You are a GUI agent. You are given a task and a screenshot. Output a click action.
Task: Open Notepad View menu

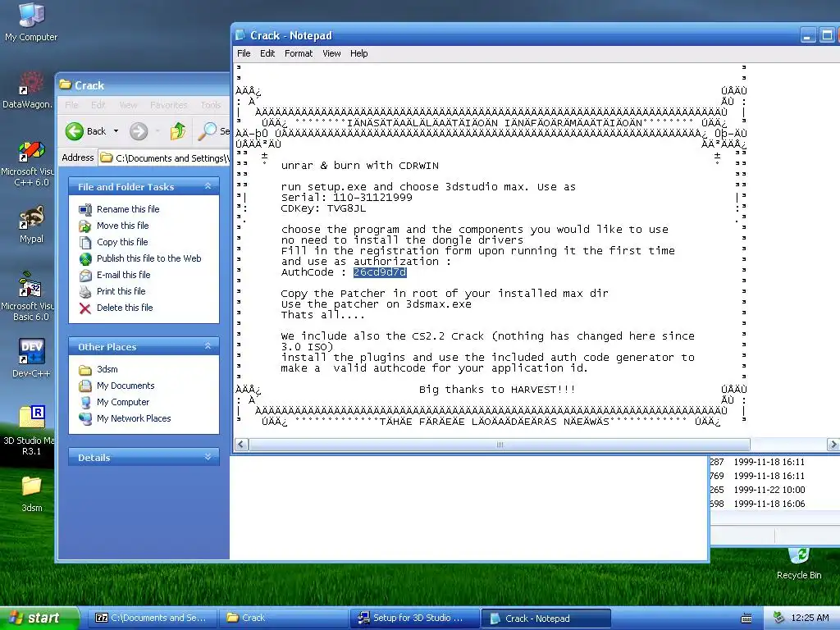[x=331, y=53]
